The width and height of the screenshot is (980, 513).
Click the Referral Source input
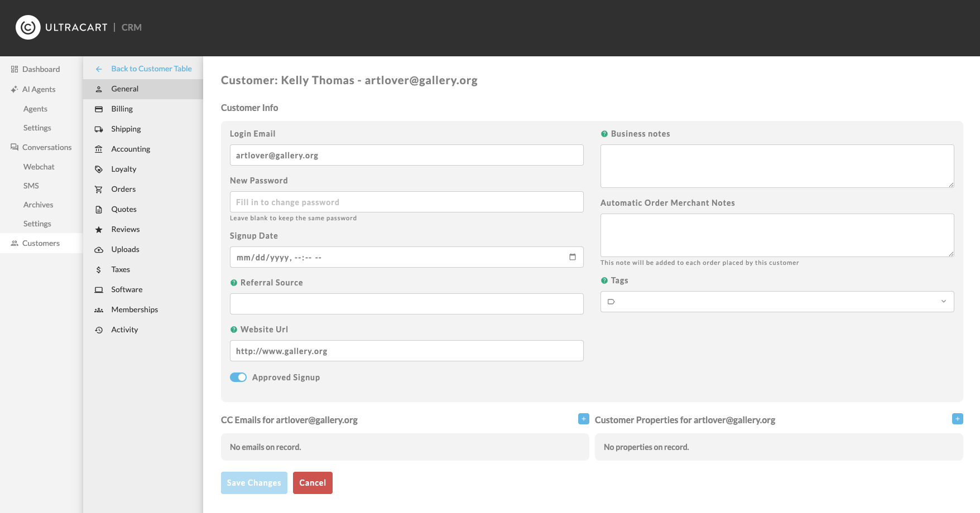[x=406, y=304]
